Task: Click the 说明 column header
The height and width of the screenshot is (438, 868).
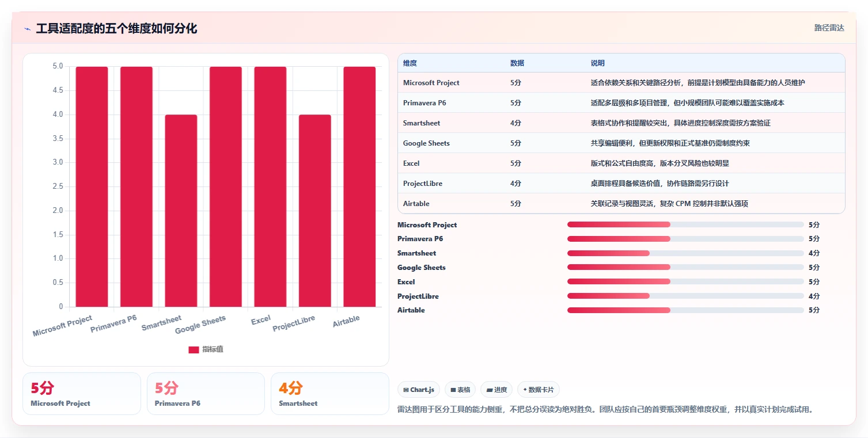Action: [x=598, y=63]
